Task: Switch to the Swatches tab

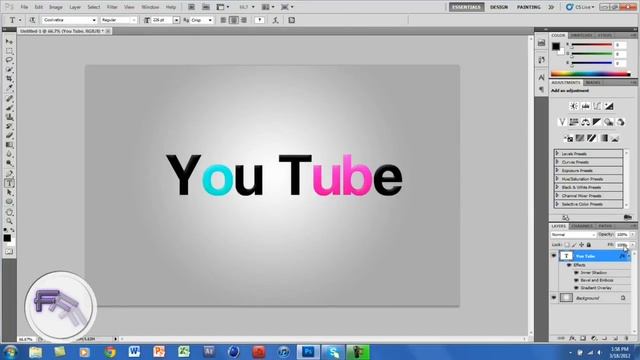Action: [x=581, y=36]
